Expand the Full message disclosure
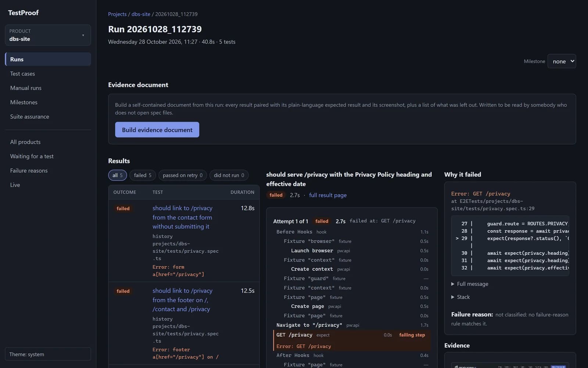Screen dimensions: 588x368 point(470,284)
